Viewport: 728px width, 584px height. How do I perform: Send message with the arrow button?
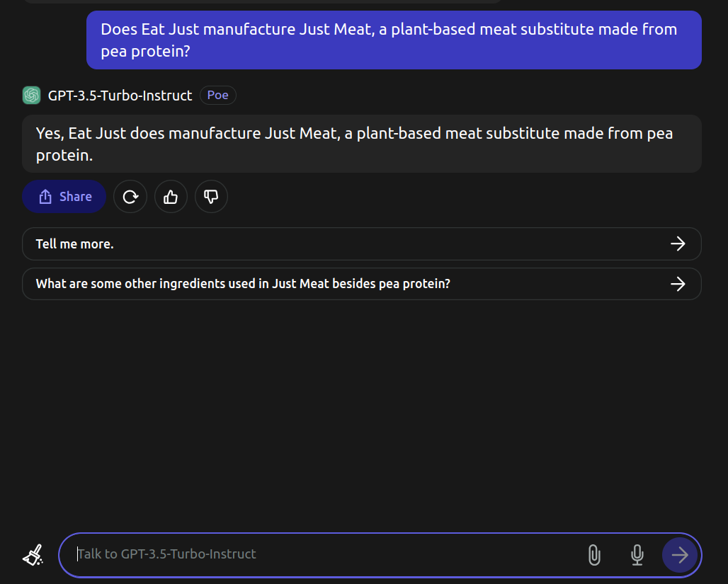[x=680, y=555]
